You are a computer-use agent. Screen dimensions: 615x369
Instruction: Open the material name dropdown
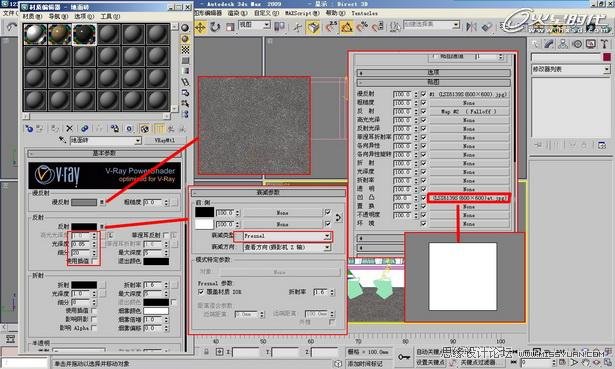point(138,140)
